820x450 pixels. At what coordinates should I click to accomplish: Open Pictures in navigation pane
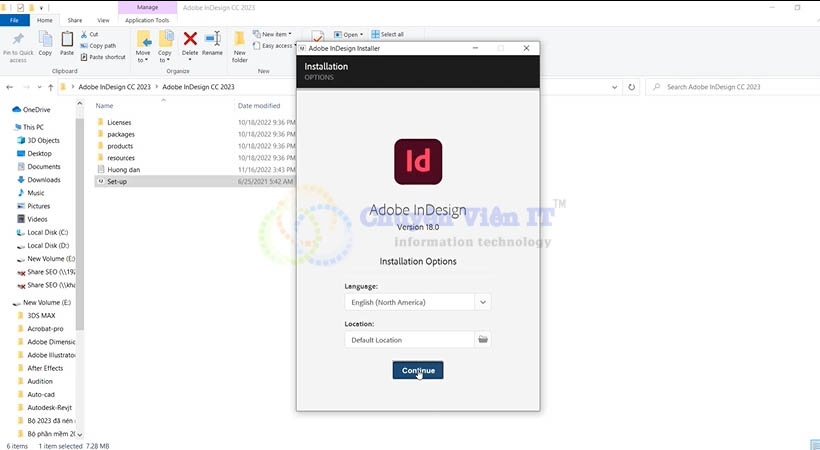click(39, 206)
